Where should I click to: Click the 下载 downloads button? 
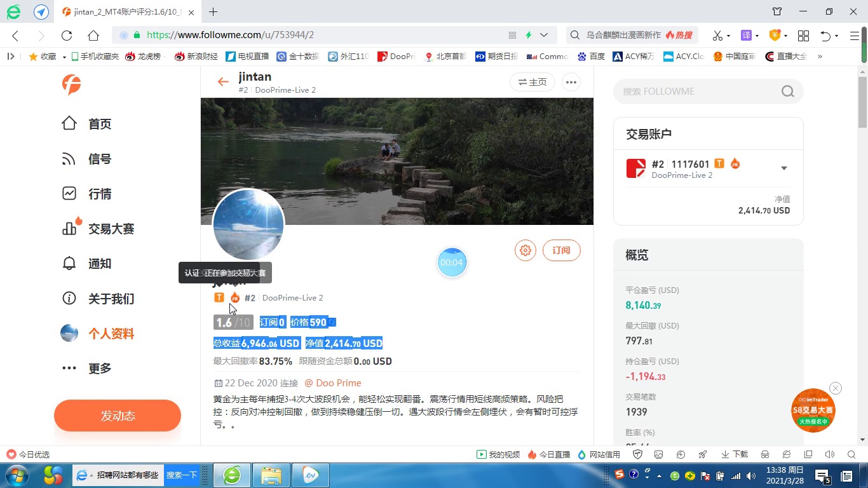click(x=735, y=454)
